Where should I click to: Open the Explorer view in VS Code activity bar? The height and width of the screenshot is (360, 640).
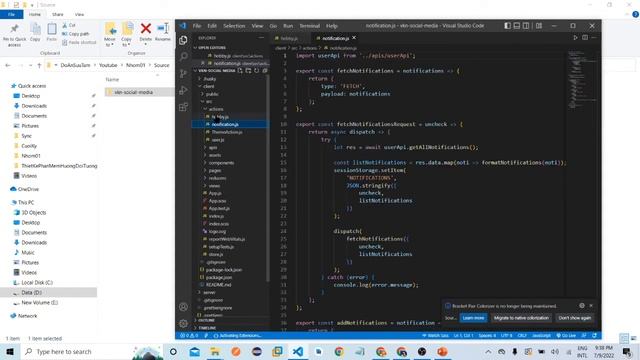tap(183, 40)
